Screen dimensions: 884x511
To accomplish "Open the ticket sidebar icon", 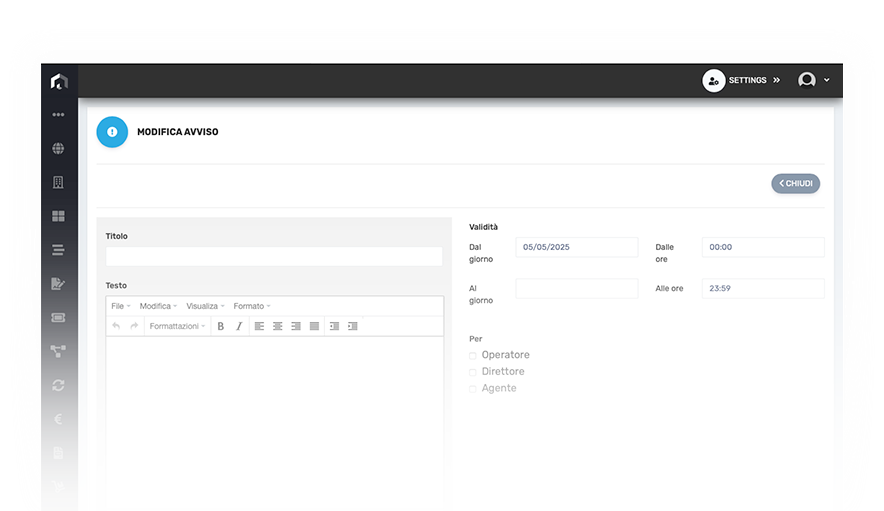I will tap(58, 318).
